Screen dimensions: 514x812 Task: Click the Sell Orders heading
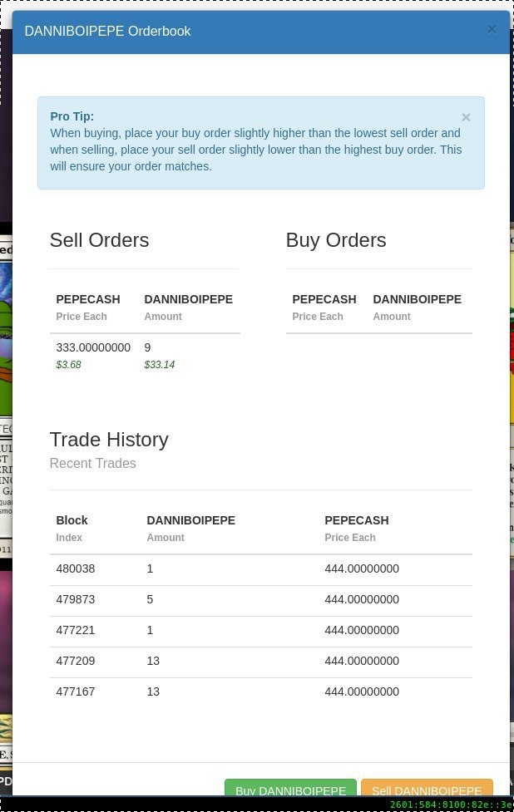(x=100, y=240)
